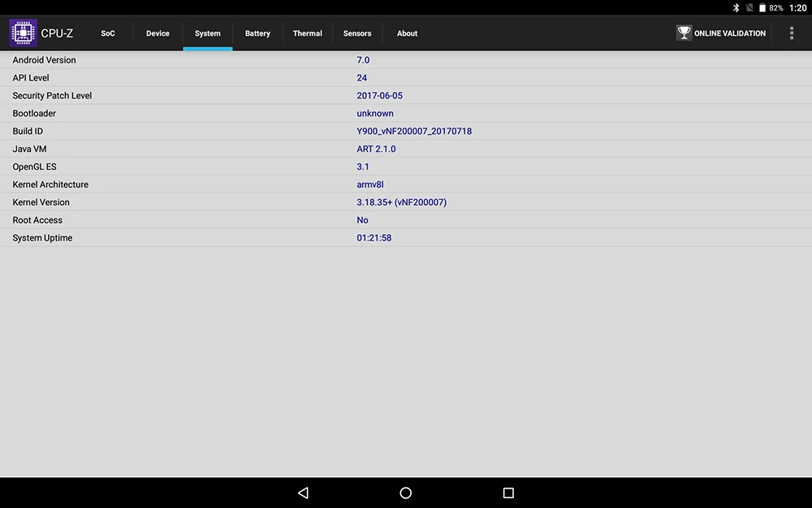
Task: Go back with the Android back button
Action: point(304,493)
